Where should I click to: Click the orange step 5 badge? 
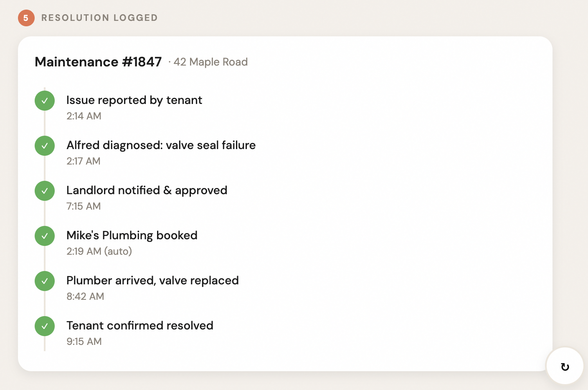tap(26, 18)
